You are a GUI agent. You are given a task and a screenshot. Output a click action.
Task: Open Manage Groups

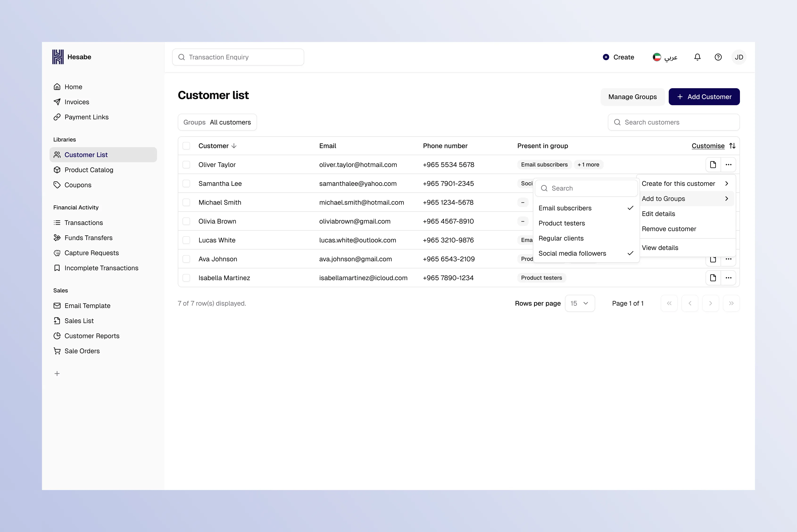(x=632, y=97)
